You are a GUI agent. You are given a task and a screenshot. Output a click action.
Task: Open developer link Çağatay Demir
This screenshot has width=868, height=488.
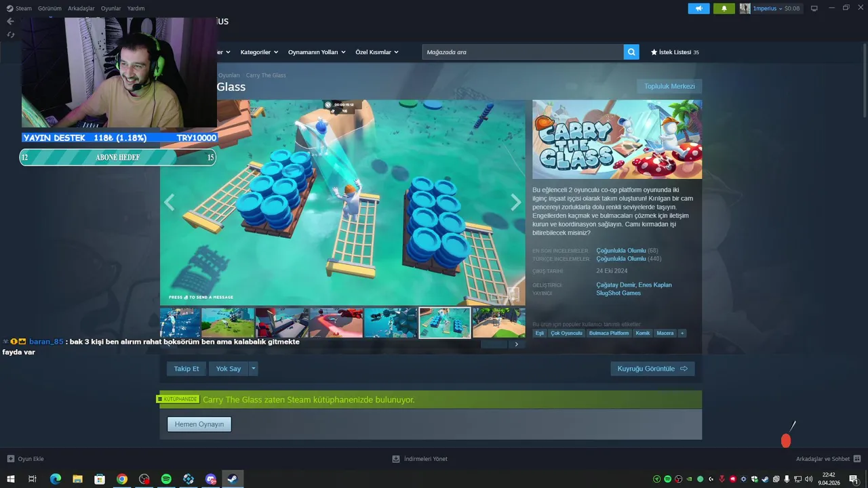[616, 285]
